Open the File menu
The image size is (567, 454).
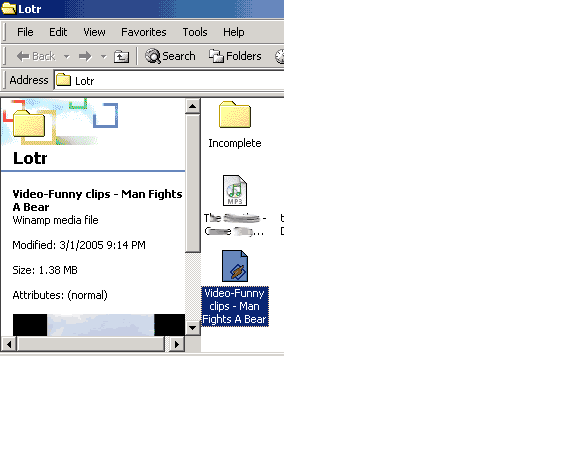pyautogui.click(x=25, y=32)
